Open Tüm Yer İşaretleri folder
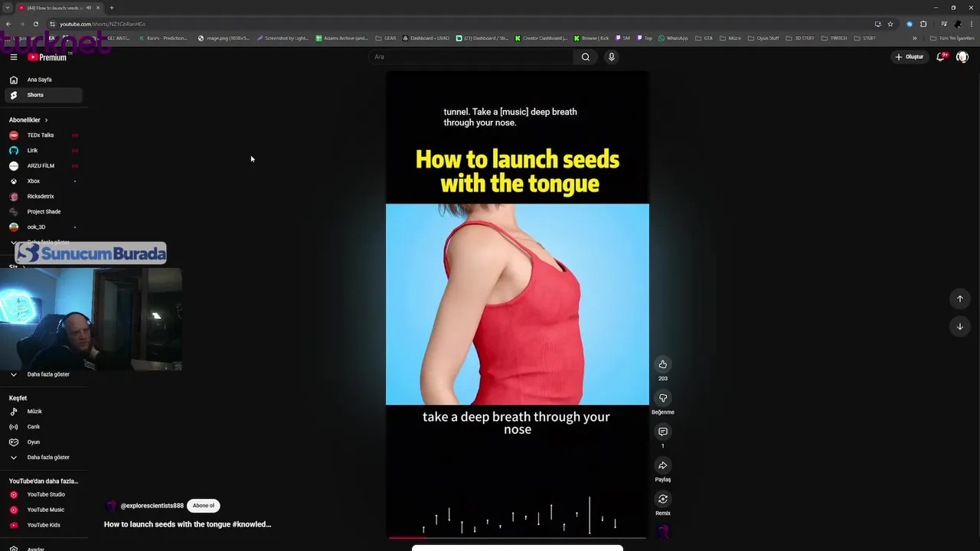The image size is (980, 551). [x=952, y=38]
